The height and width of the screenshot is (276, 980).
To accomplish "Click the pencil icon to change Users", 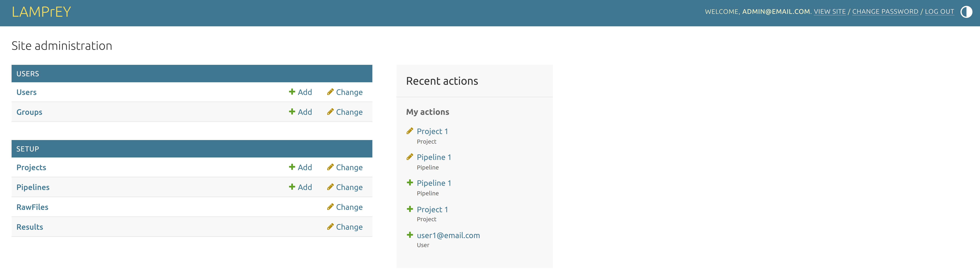I will pos(330,92).
